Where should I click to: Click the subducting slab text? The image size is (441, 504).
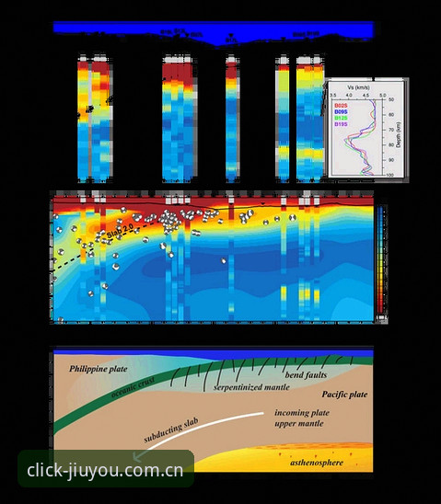point(171,430)
